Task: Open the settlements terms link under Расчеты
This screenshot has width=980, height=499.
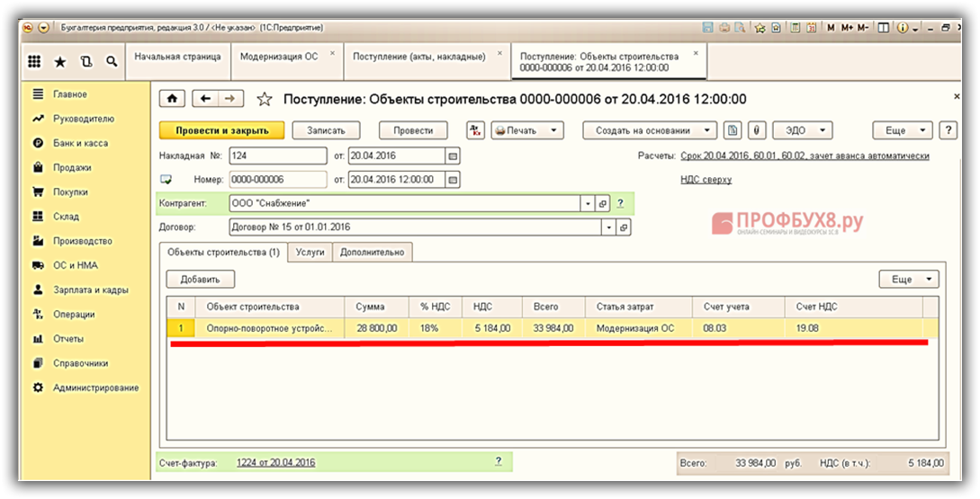Action: 805,156
